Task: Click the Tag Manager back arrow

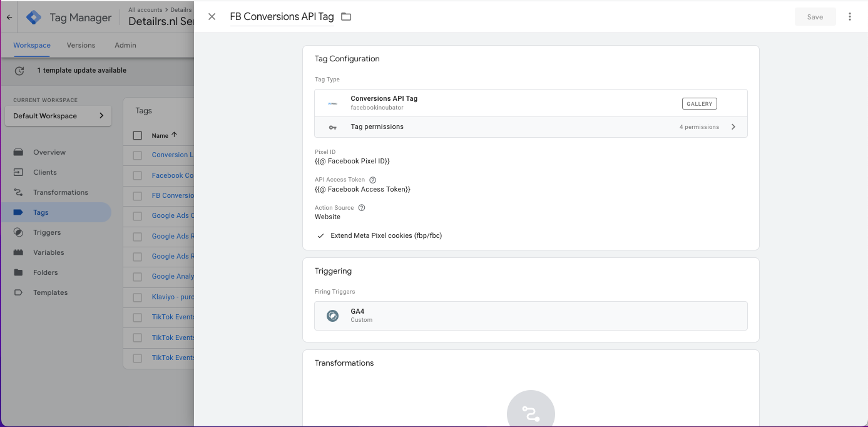Action: point(9,18)
